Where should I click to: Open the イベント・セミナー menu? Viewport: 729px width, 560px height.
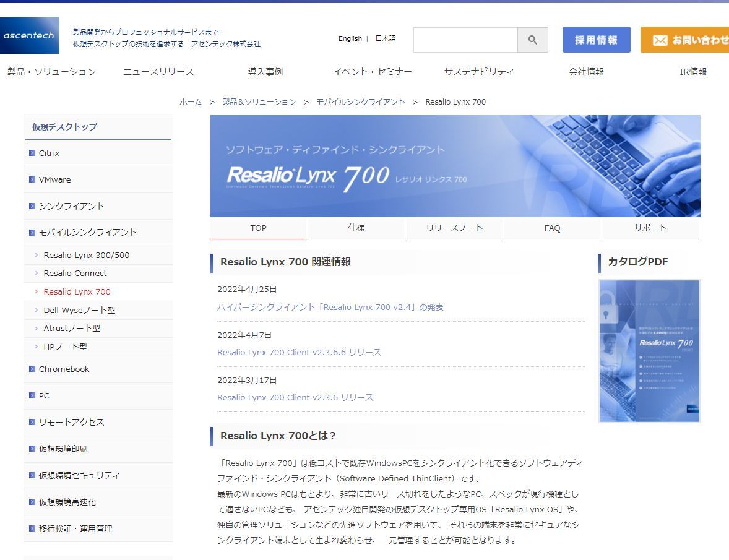pyautogui.click(x=373, y=72)
